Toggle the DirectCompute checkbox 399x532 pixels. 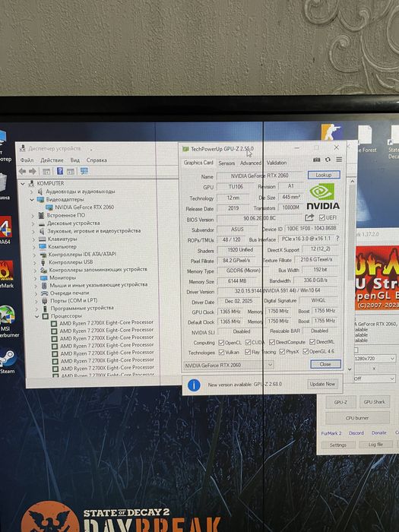[x=272, y=342]
